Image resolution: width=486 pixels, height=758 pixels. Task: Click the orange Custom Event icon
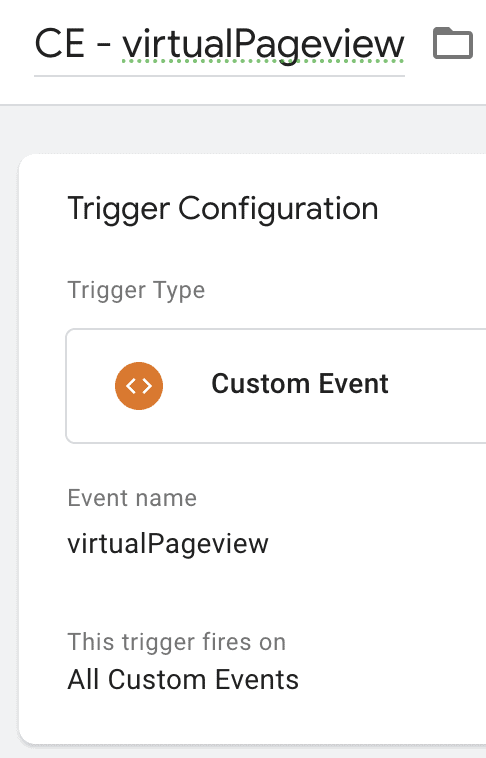click(139, 386)
